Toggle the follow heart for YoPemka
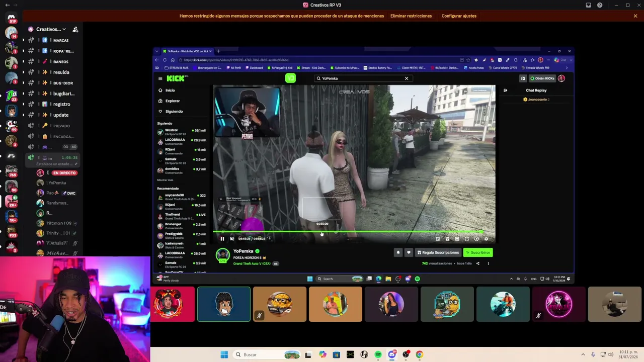This screenshot has height=362, width=644. (x=409, y=252)
